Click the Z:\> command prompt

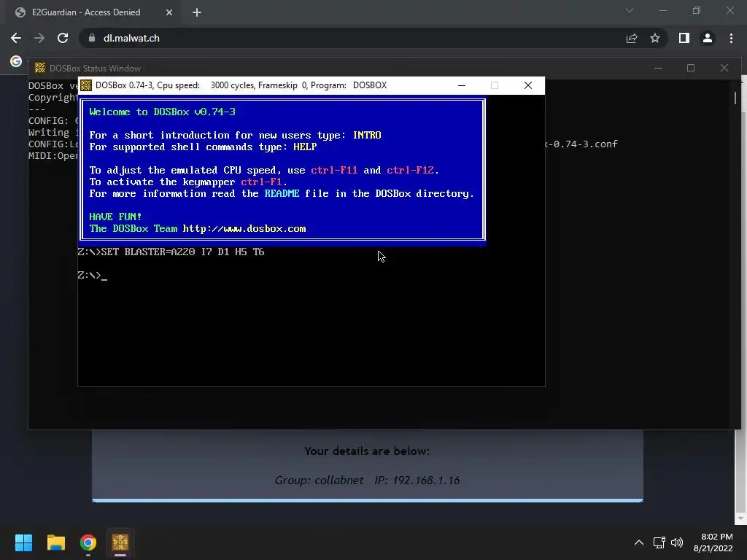(x=90, y=275)
